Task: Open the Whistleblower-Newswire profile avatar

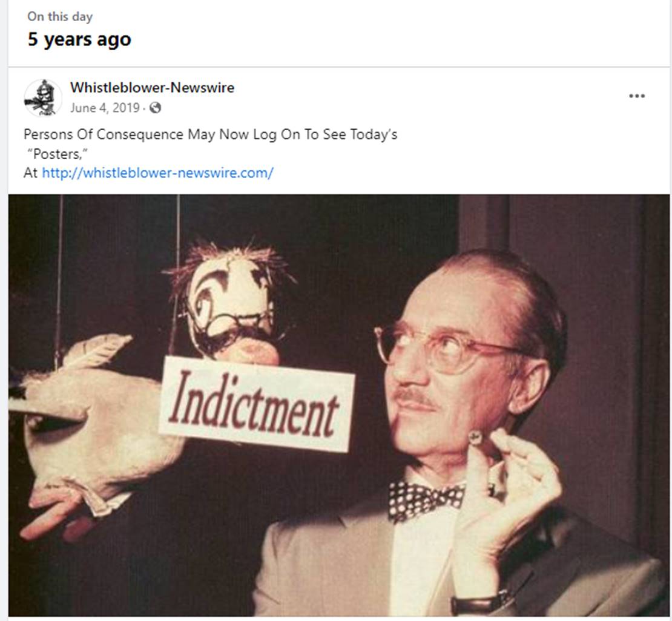Action: (42, 97)
